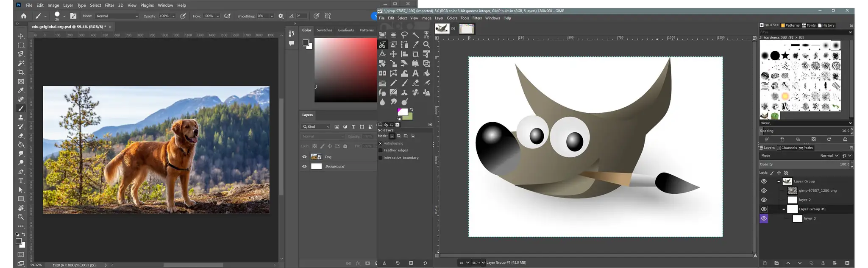This screenshot has width=868, height=268.
Task: Click the Photoshop color picker gradient field
Action: pos(345,70)
